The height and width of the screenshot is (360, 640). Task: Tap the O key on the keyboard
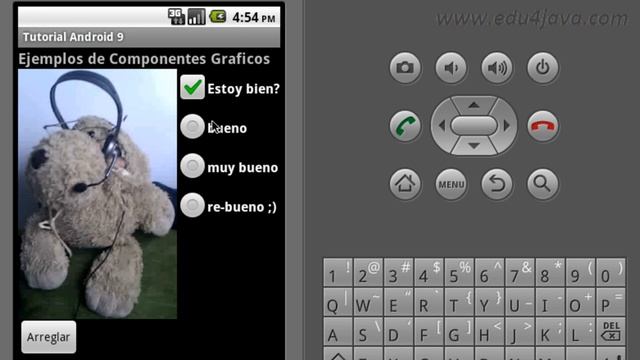[x=581, y=302]
